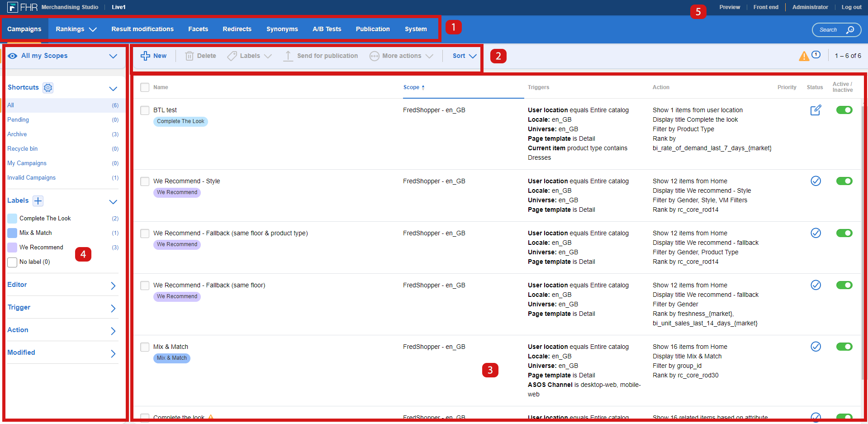The height and width of the screenshot is (424, 868).
Task: Click the Labels tag icon in toolbar
Action: pos(232,56)
